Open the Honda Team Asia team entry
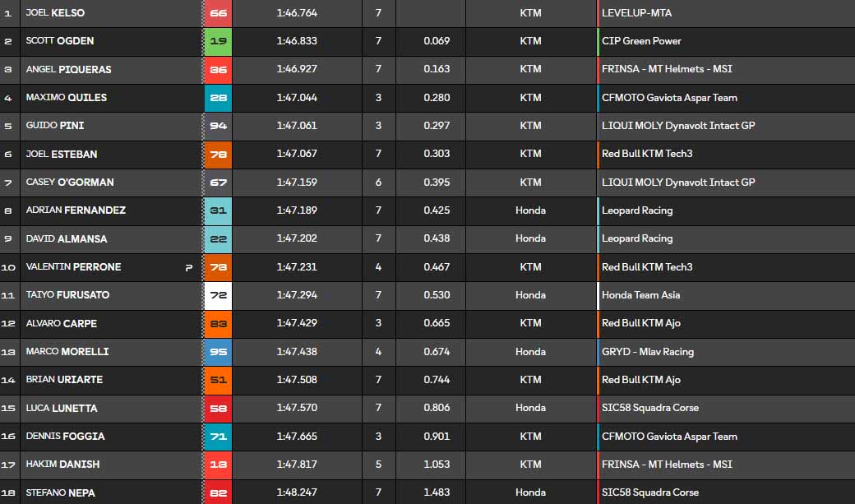Image resolution: width=855 pixels, height=504 pixels. click(x=640, y=295)
